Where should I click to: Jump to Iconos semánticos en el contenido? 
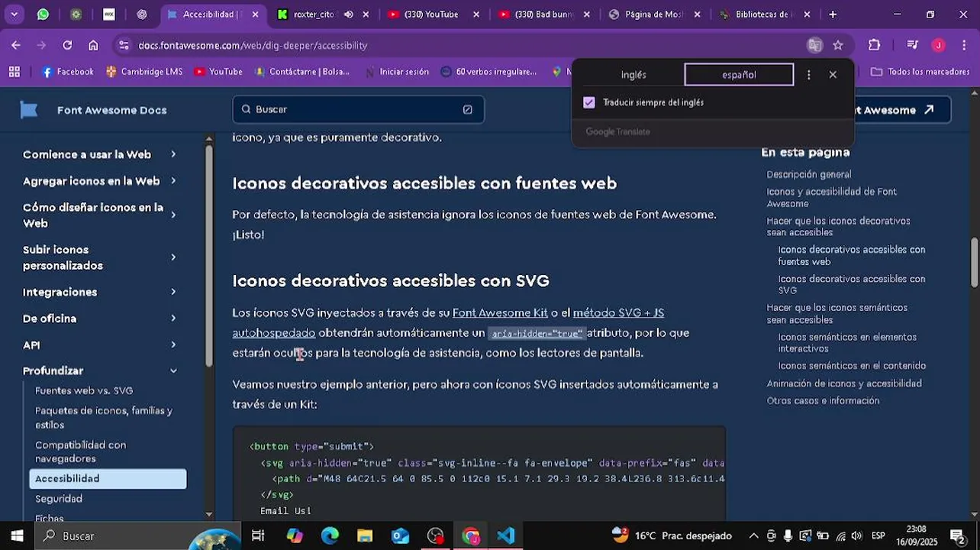852,366
